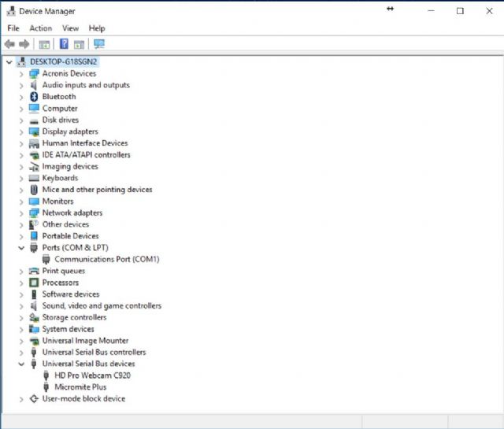Expand the Display adapters category
This screenshot has height=429, width=504.
(x=21, y=131)
